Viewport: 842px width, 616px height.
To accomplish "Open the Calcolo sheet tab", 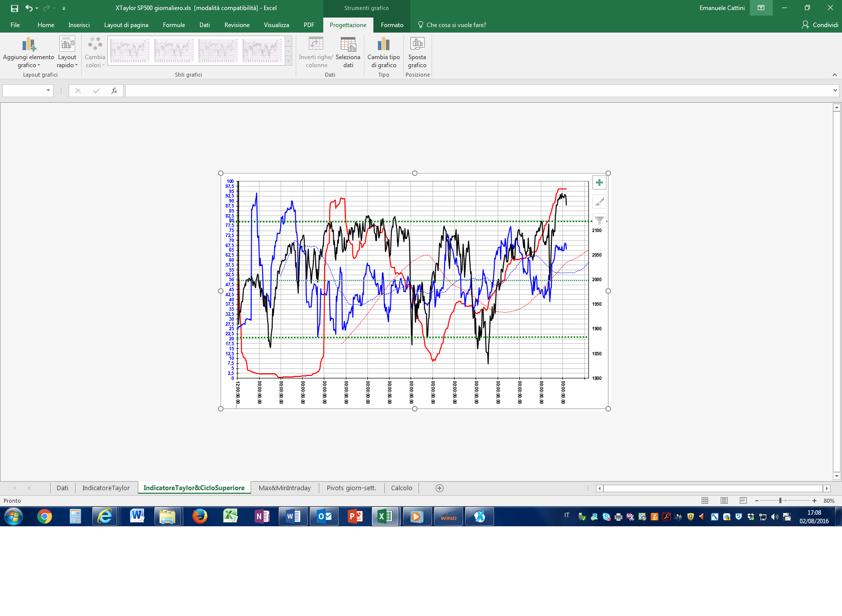I will [401, 488].
